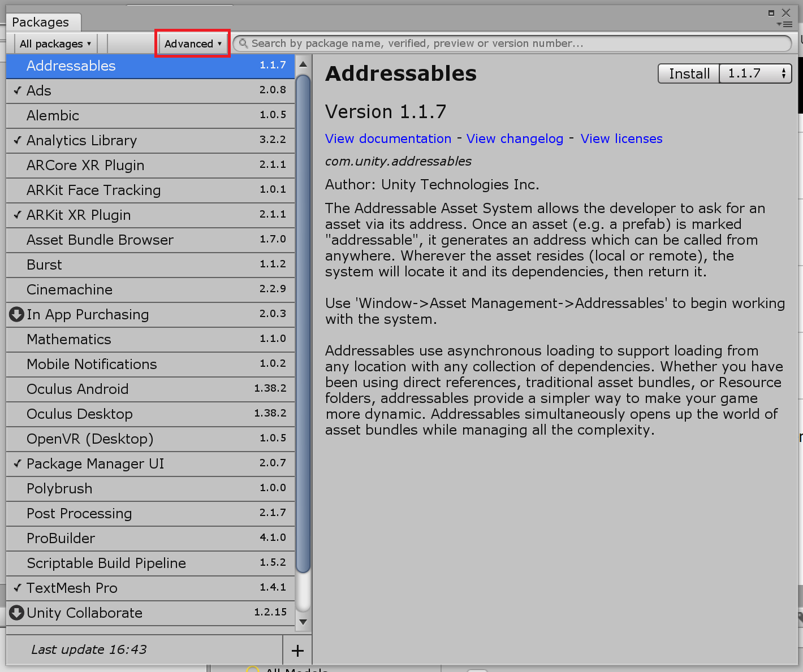Click the scroll down arrow in package list
This screenshot has width=803, height=672.
[303, 622]
